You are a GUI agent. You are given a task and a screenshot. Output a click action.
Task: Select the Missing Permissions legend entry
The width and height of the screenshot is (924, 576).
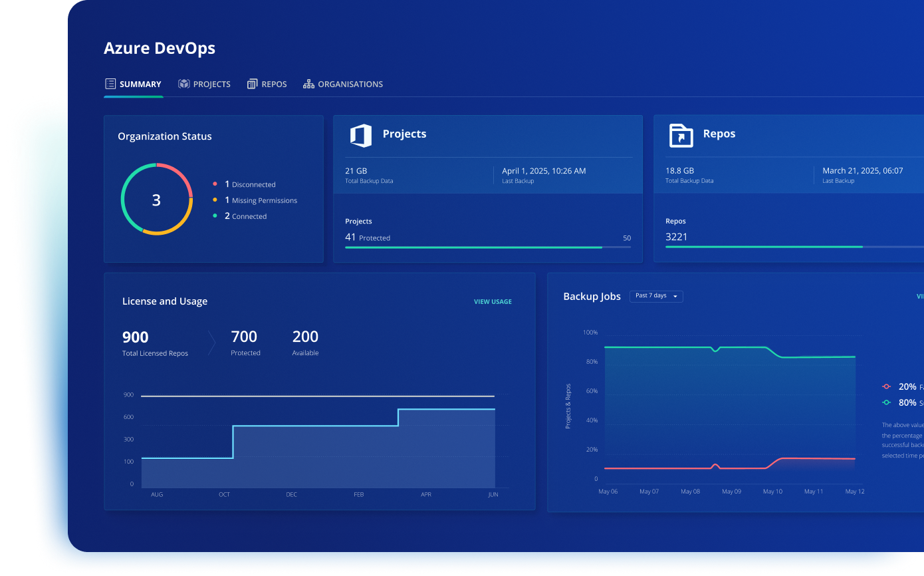261,200
